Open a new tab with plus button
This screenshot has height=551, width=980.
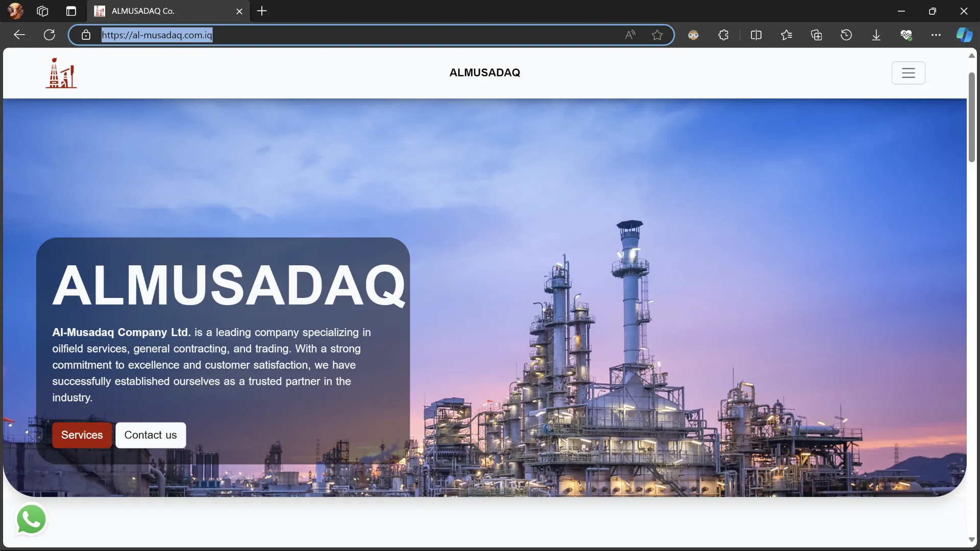click(262, 11)
